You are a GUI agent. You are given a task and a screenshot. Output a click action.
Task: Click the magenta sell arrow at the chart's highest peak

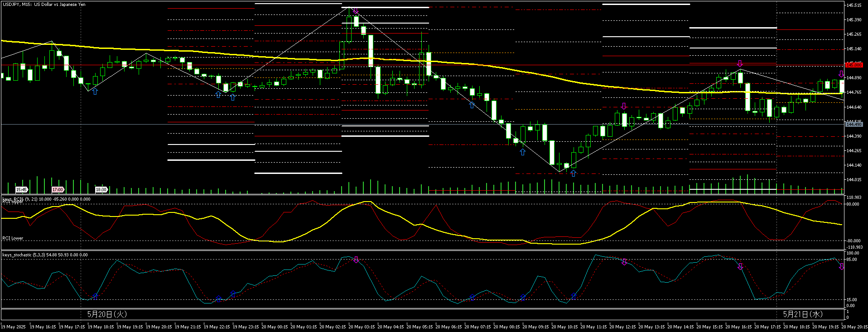(356, 11)
